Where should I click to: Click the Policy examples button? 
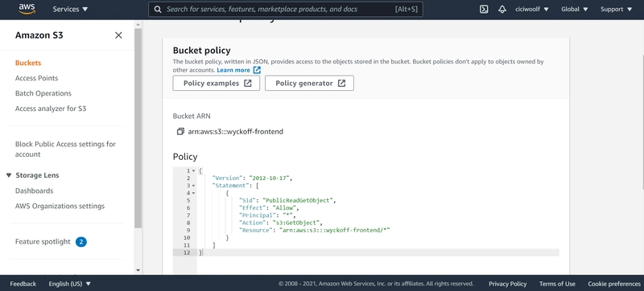click(216, 84)
